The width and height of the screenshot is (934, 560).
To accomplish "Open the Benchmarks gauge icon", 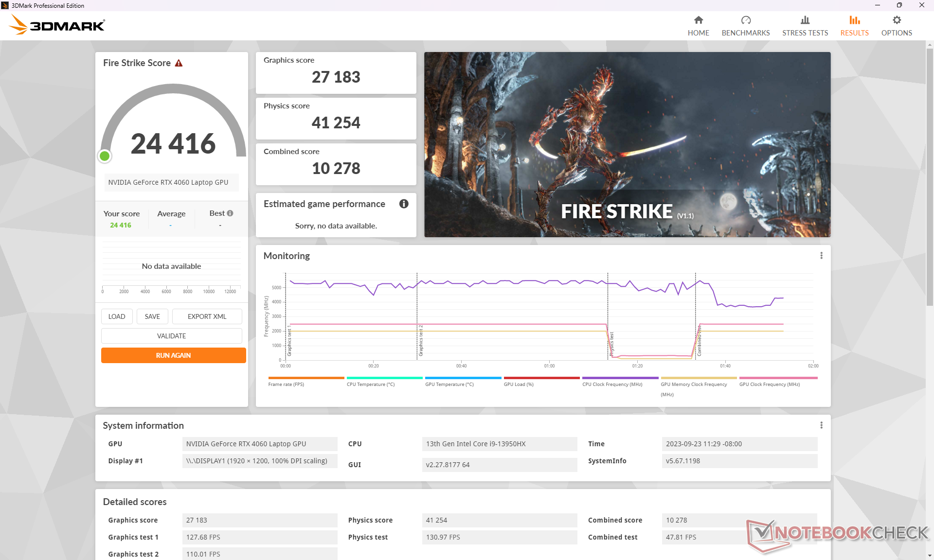I will (745, 20).
